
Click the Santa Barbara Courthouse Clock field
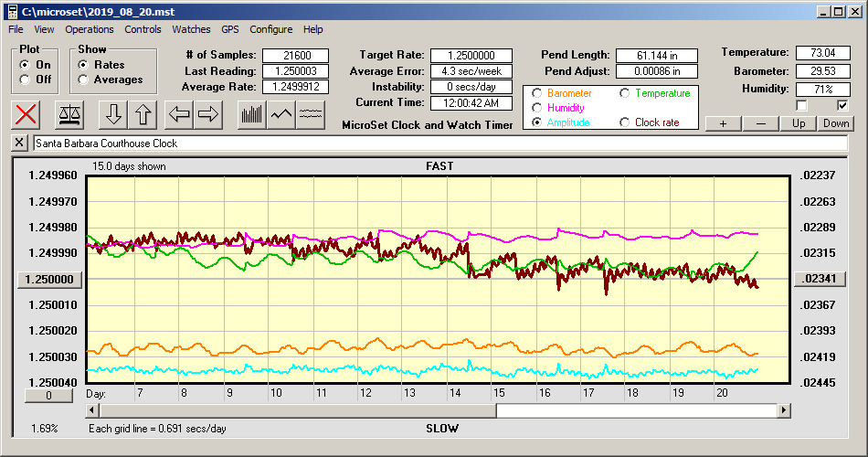pos(440,143)
